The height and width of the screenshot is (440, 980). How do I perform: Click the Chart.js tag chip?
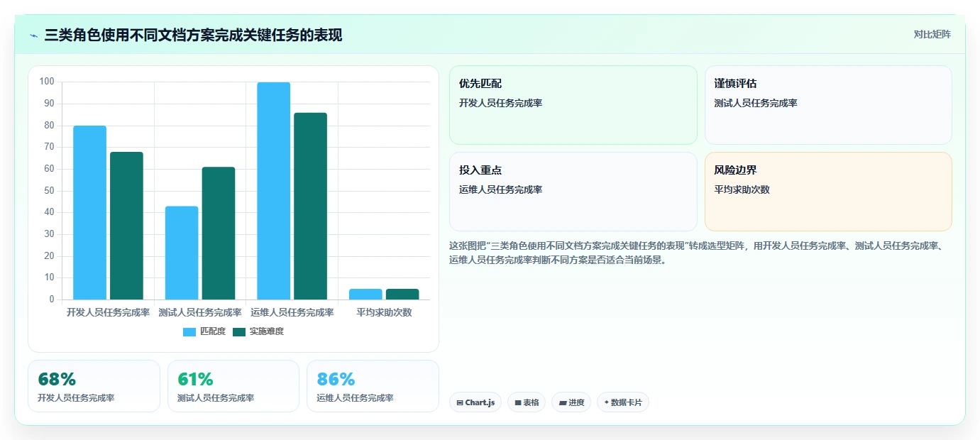point(475,402)
